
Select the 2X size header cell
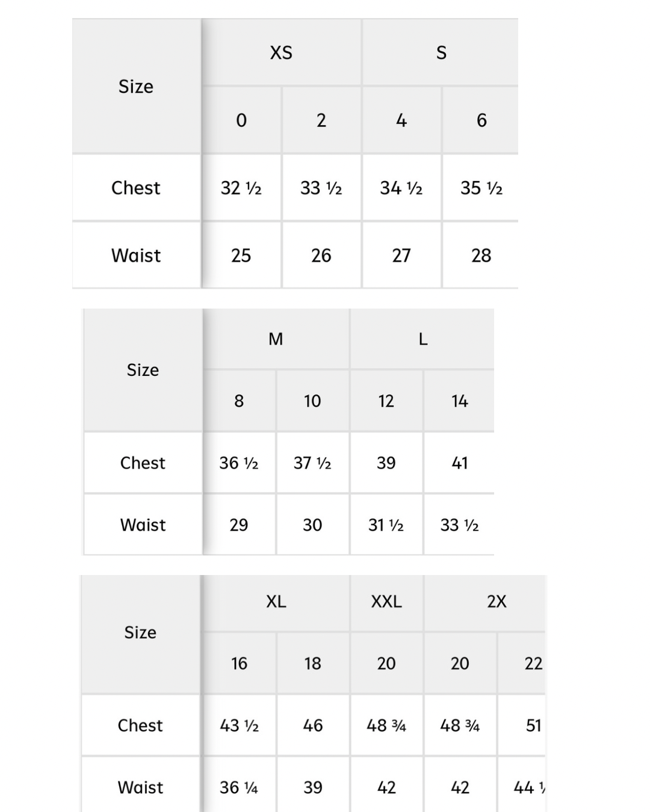(497, 601)
